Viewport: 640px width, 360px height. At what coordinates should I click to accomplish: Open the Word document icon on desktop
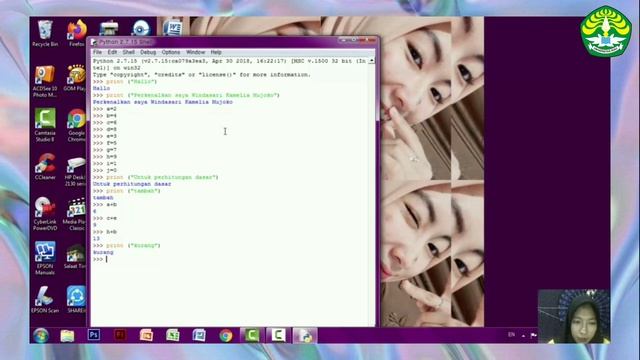point(173,28)
